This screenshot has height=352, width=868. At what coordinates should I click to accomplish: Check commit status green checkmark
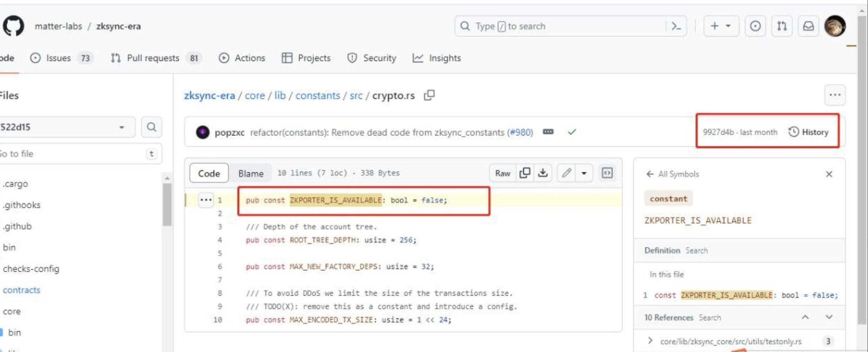[572, 132]
